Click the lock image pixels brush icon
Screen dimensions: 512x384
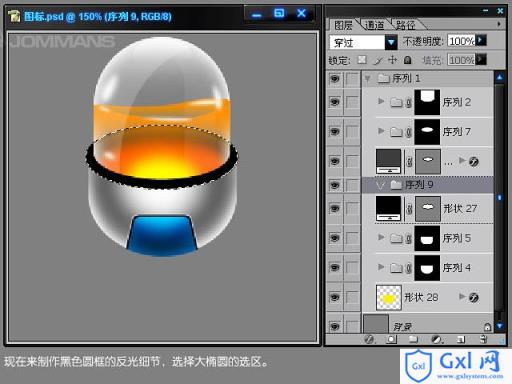click(378, 60)
